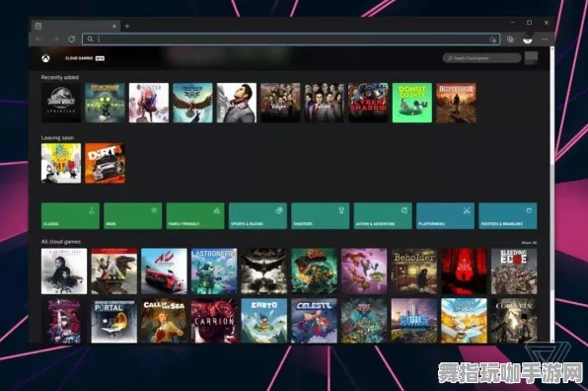Screen dimensions: 588x391
Task: Open the browser settings ellipsis menu
Action: pyautogui.click(x=545, y=39)
